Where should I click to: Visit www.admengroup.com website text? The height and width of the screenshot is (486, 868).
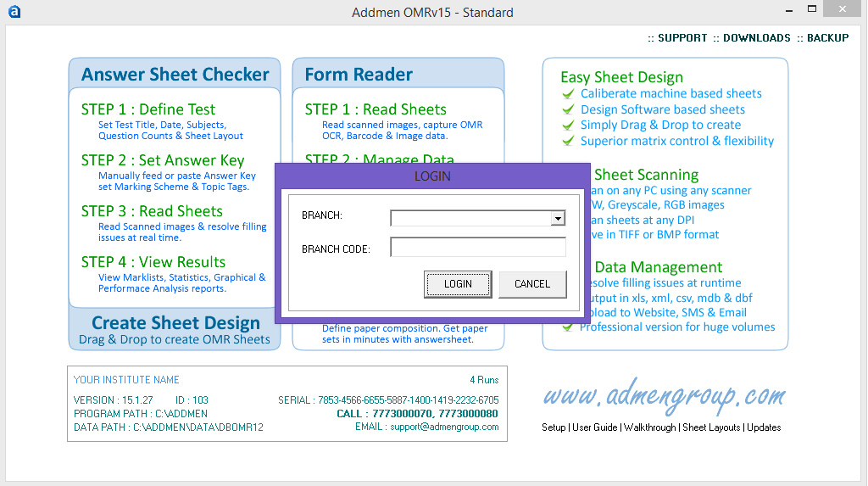tap(664, 397)
